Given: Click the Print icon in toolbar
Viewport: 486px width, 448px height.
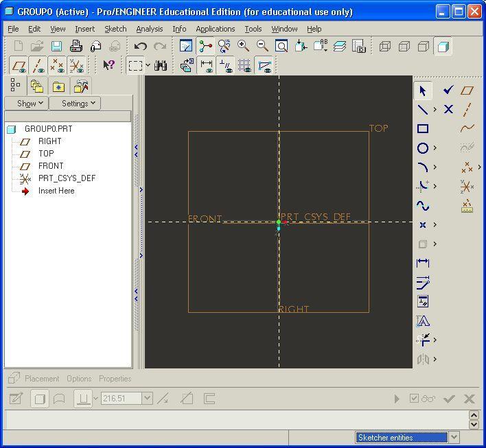Looking at the screenshot, I should (76, 47).
